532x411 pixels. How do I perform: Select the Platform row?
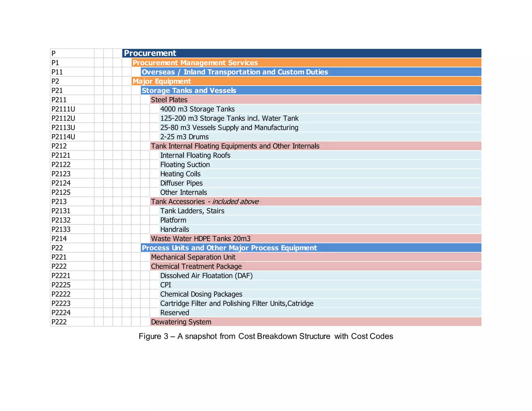[320, 220]
